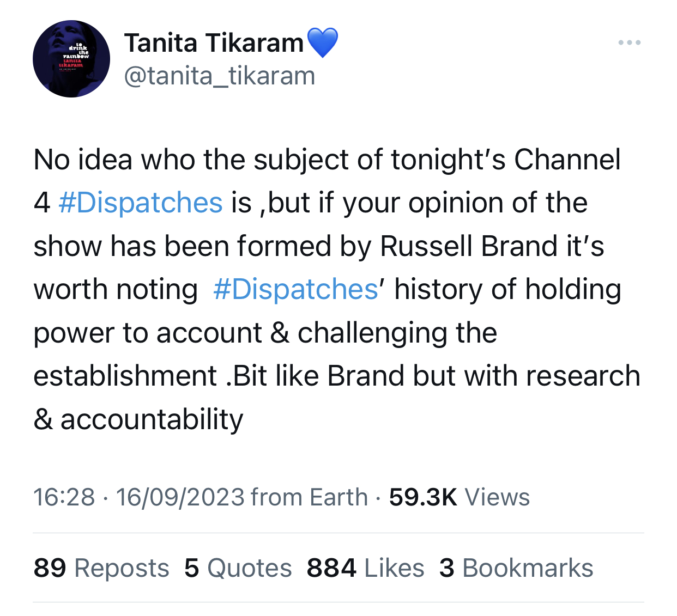
Task: Click the Tanita Tikaram display name
Action: click(214, 42)
